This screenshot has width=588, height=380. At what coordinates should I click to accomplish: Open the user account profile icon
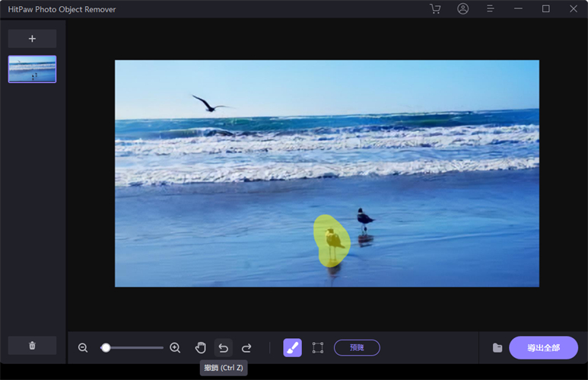click(463, 9)
